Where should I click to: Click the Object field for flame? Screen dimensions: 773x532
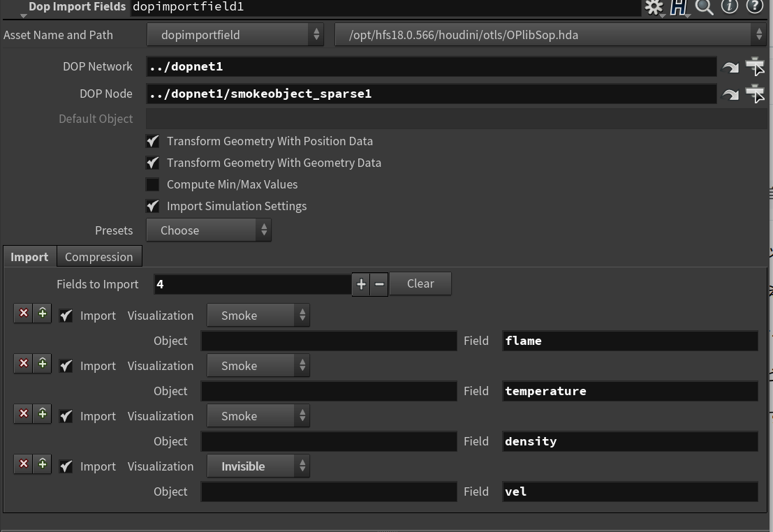tap(329, 341)
